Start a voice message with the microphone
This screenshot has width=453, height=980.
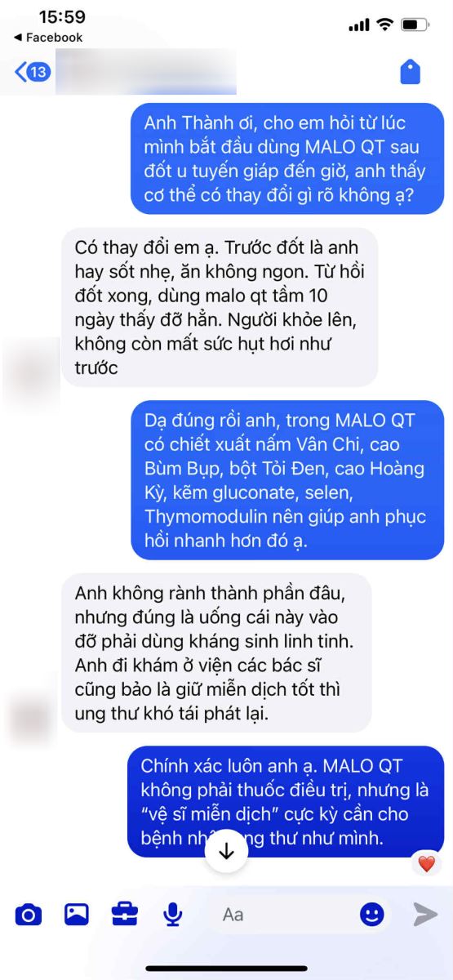pos(172,915)
